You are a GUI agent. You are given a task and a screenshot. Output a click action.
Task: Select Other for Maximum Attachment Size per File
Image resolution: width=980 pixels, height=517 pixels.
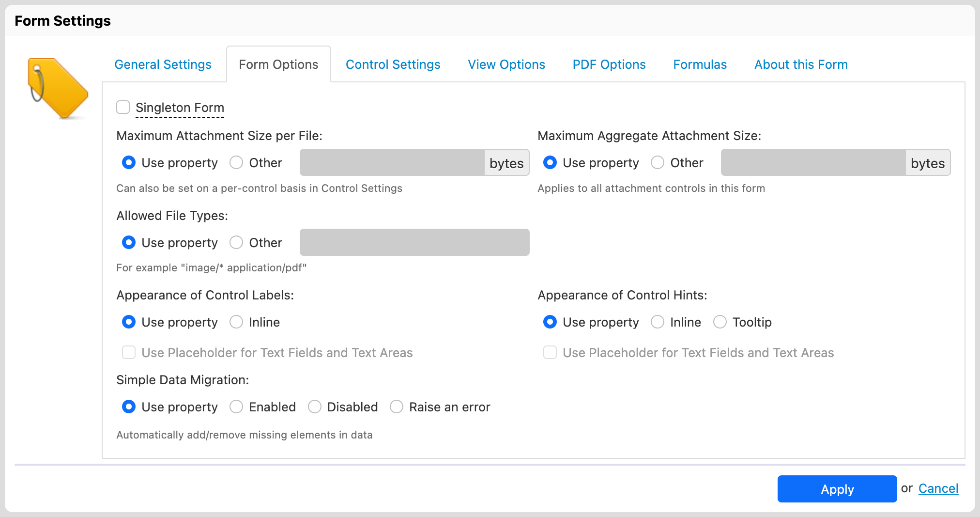[x=236, y=163]
